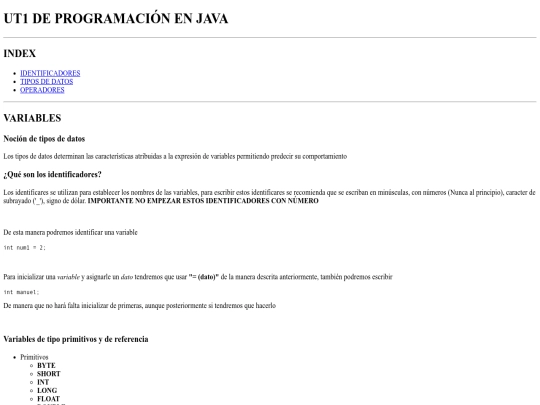Select the SHORT list entry
The height and width of the screenshot is (405, 540).
click(x=49, y=374)
